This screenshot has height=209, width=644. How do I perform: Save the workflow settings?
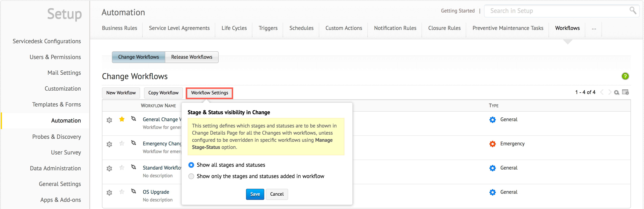[255, 194]
